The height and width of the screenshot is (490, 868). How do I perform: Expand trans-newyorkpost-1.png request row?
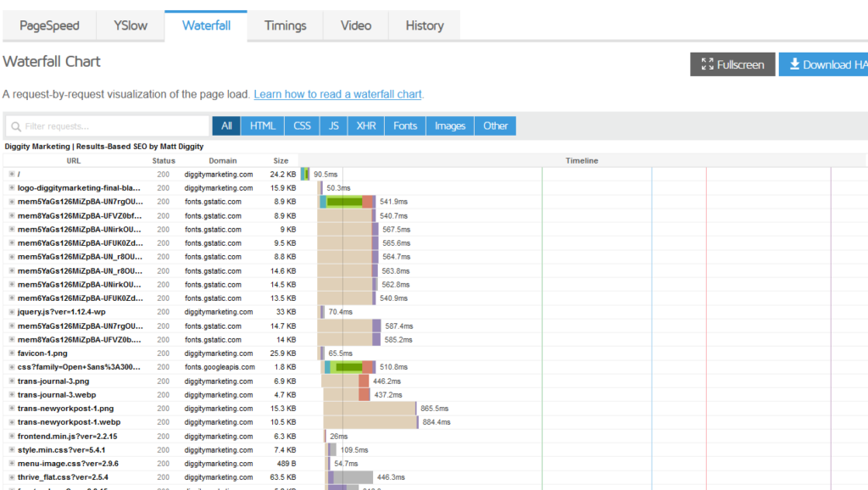coord(12,409)
